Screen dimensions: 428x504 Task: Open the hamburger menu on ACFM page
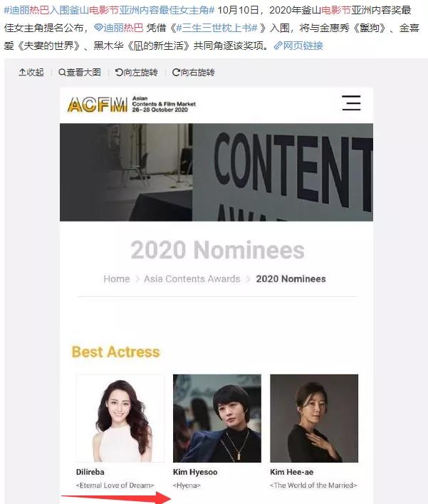coord(351,103)
